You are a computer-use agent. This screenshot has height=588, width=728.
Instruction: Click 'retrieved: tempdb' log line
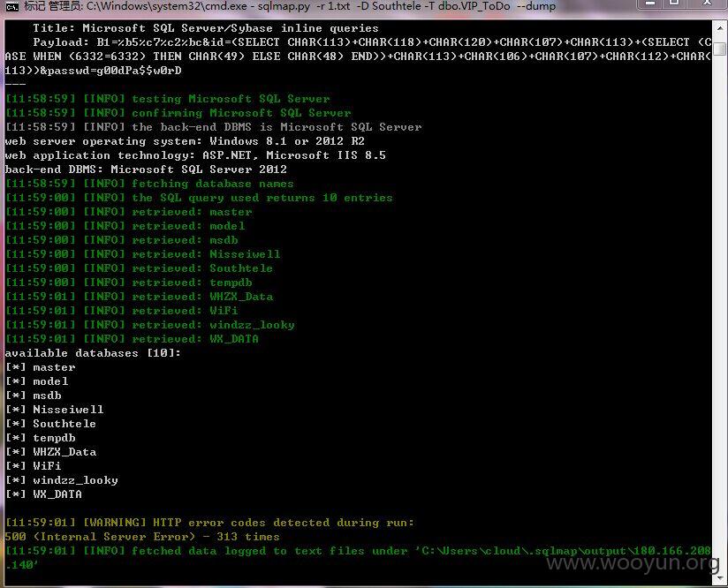(x=129, y=283)
